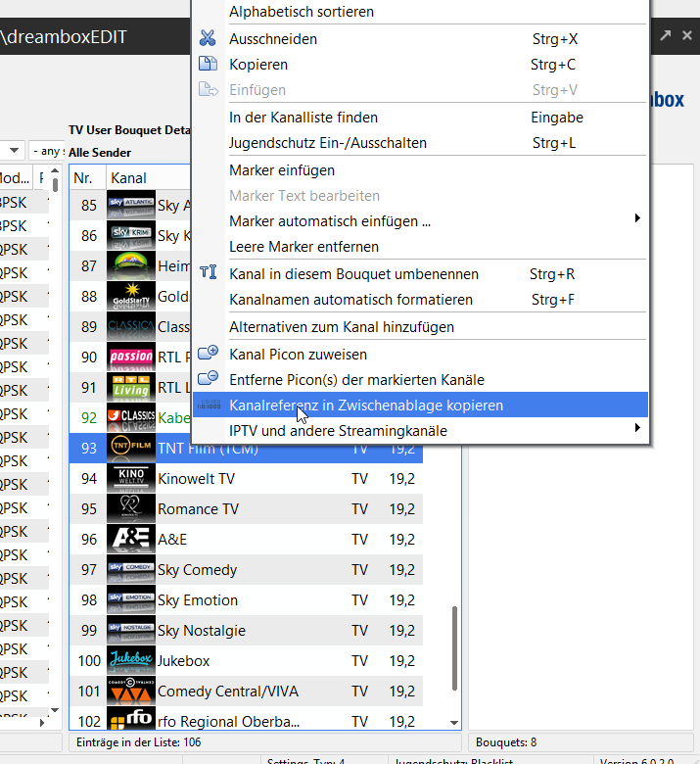Click the copy icon beside Kopieren
This screenshot has height=764, width=700.
(208, 65)
